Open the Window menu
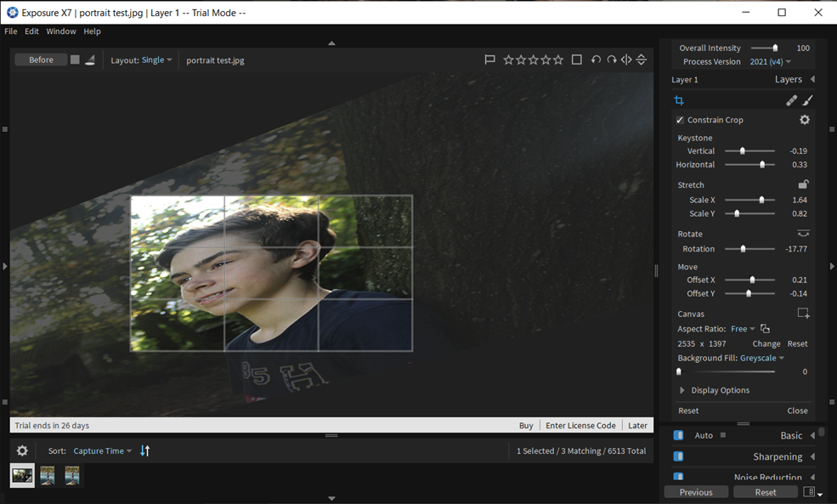The width and height of the screenshot is (837, 504). tap(60, 31)
